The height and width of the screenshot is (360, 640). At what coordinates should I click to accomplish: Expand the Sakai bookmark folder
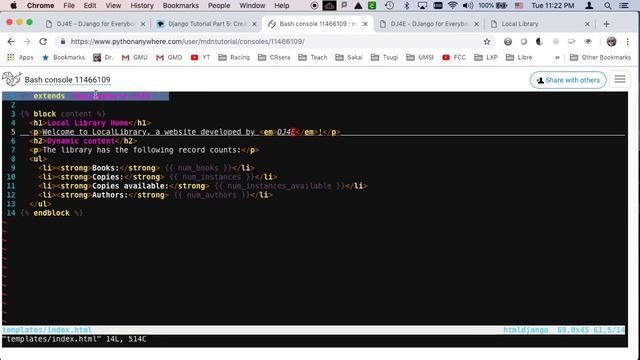point(349,58)
